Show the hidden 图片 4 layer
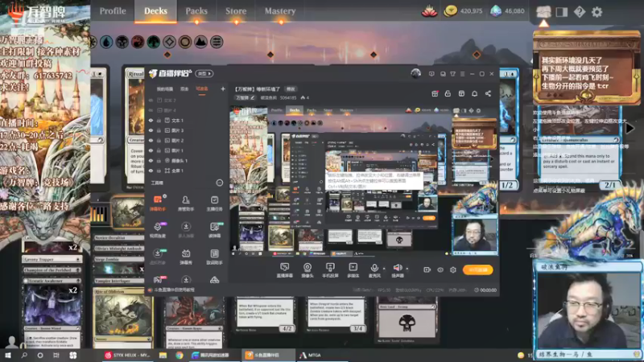 point(151,110)
